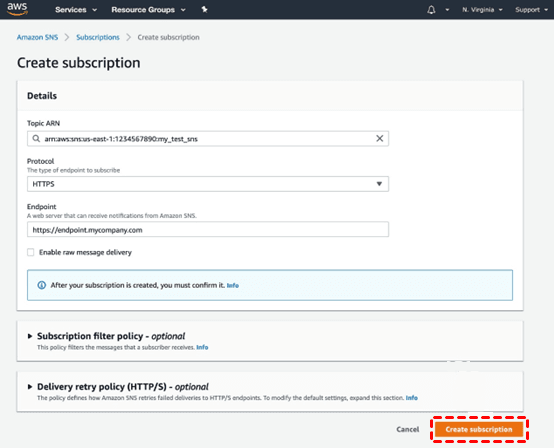The image size is (554, 448).
Task: Open the Support menu
Action: pyautogui.click(x=531, y=10)
